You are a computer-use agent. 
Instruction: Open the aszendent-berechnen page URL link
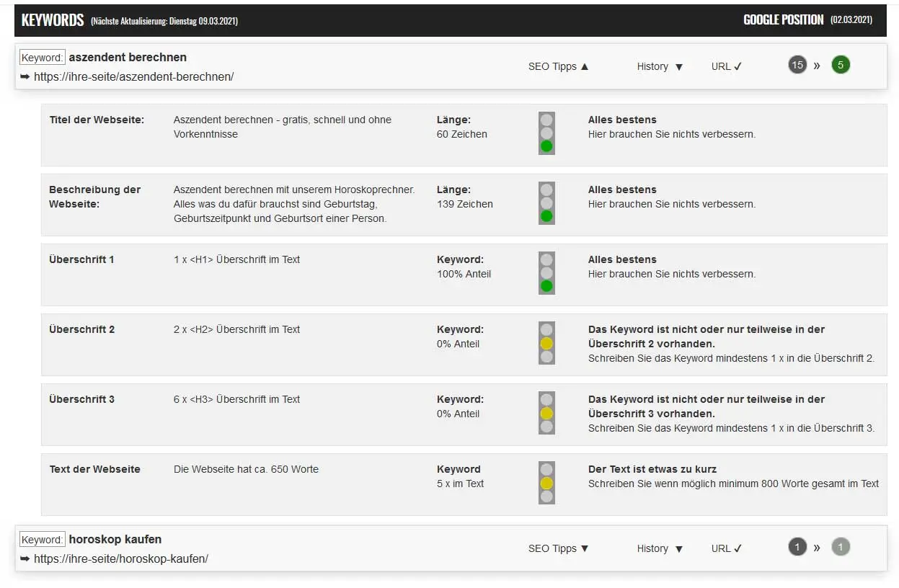point(133,76)
